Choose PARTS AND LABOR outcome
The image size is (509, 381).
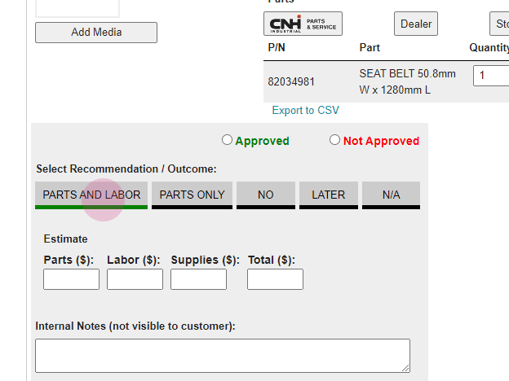tap(91, 195)
